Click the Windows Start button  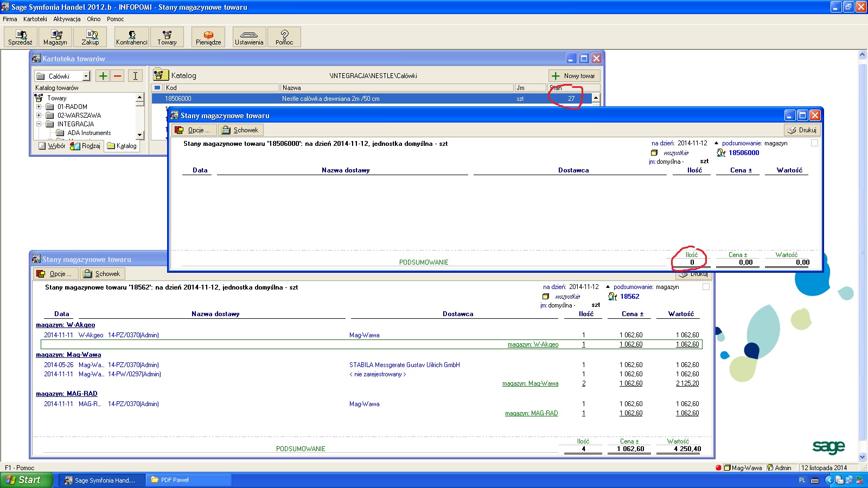(24, 480)
